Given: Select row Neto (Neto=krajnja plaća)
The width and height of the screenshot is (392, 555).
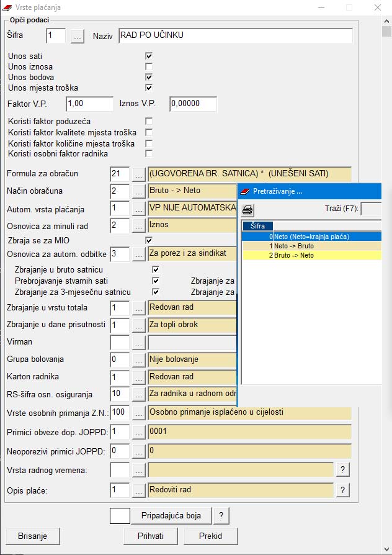Looking at the screenshot, I should click(x=312, y=237).
